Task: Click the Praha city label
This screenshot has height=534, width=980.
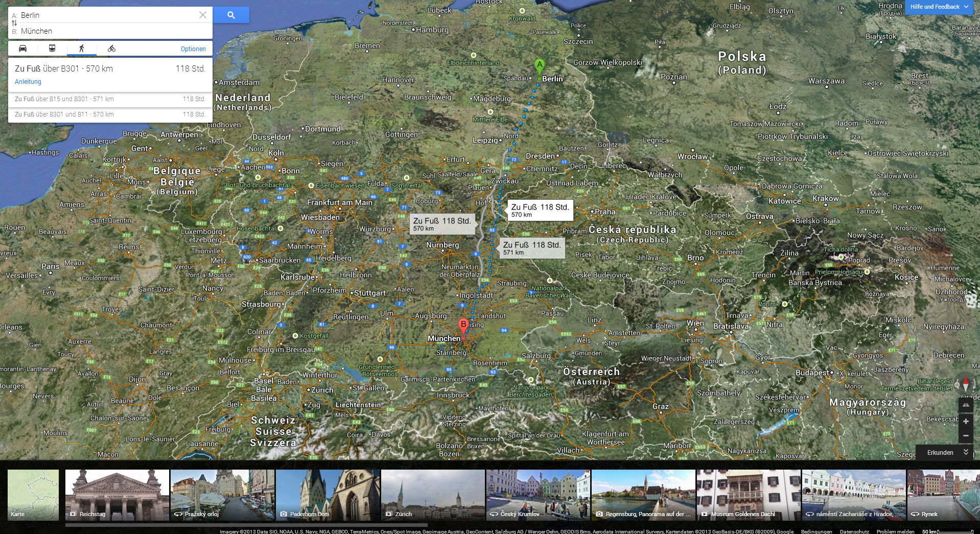Action: tap(605, 212)
